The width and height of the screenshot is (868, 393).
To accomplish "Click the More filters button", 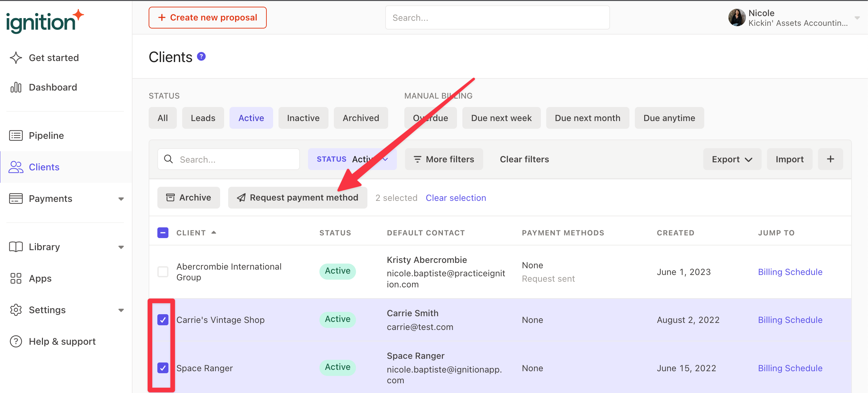I will (444, 159).
